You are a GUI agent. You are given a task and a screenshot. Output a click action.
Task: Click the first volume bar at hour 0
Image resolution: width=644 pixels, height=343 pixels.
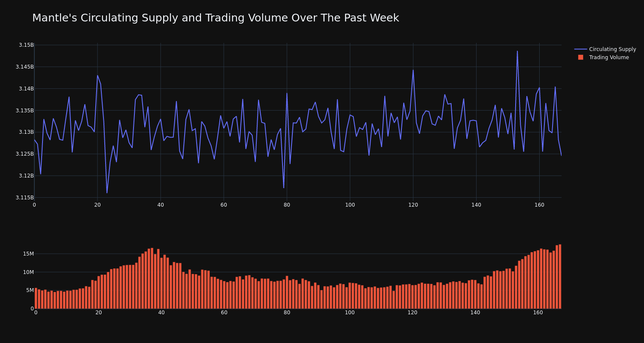[36, 298]
